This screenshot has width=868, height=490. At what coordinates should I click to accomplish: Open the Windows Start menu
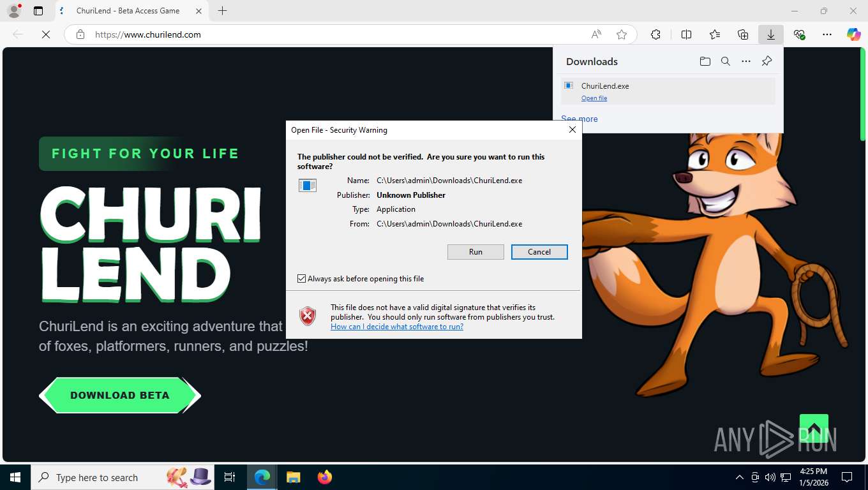click(15, 477)
